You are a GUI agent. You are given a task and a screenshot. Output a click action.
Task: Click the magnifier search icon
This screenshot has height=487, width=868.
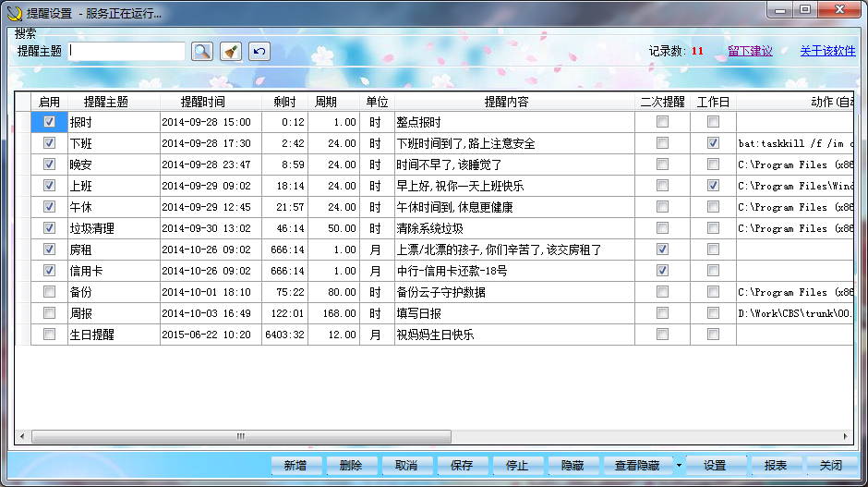click(x=202, y=51)
